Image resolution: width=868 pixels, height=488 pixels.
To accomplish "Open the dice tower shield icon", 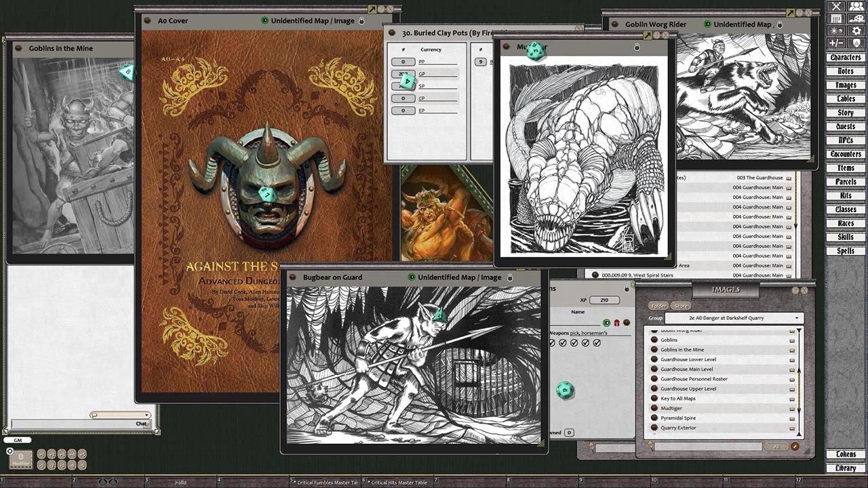I will pyautogui.click(x=856, y=43).
